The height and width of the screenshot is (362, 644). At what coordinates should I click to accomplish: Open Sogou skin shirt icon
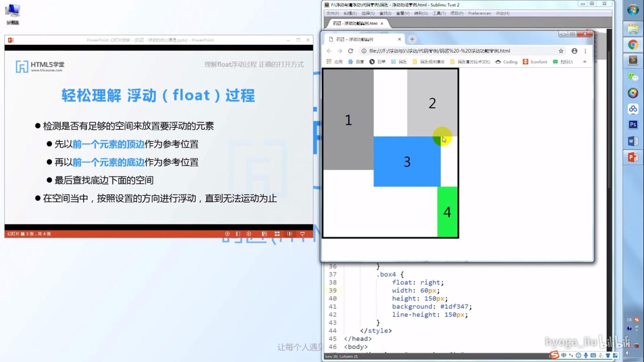point(608,355)
